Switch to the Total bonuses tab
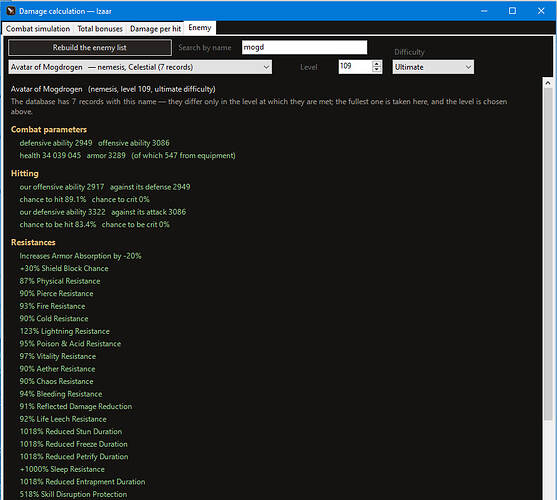The height and width of the screenshot is (500, 557). [x=100, y=29]
